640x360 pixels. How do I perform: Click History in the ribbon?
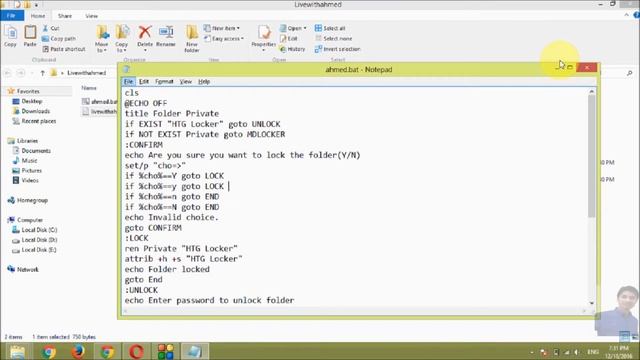(292, 49)
